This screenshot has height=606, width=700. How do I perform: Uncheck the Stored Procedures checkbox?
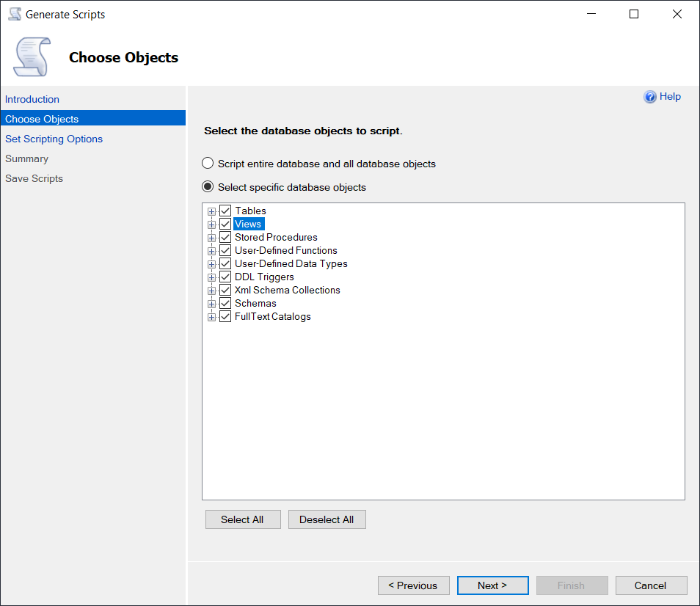pyautogui.click(x=225, y=238)
